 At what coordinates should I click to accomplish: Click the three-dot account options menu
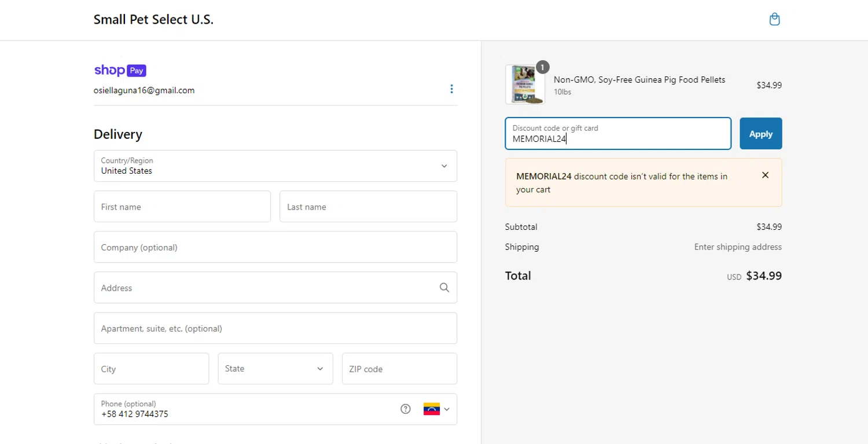coord(451,89)
